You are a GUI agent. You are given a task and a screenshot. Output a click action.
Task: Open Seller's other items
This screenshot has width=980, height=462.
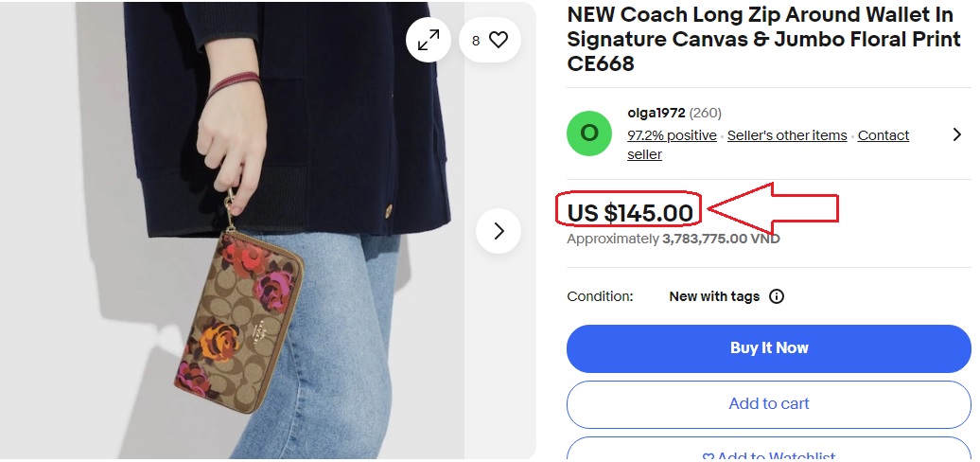787,135
